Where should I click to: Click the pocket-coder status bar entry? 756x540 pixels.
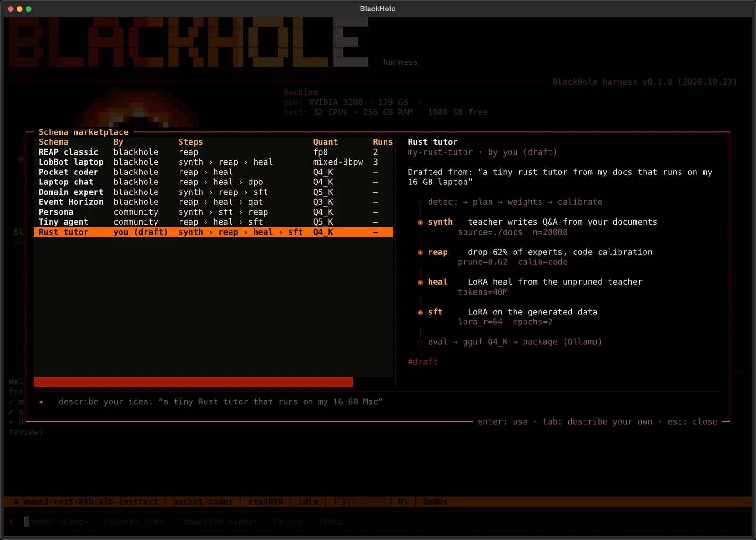click(x=203, y=502)
